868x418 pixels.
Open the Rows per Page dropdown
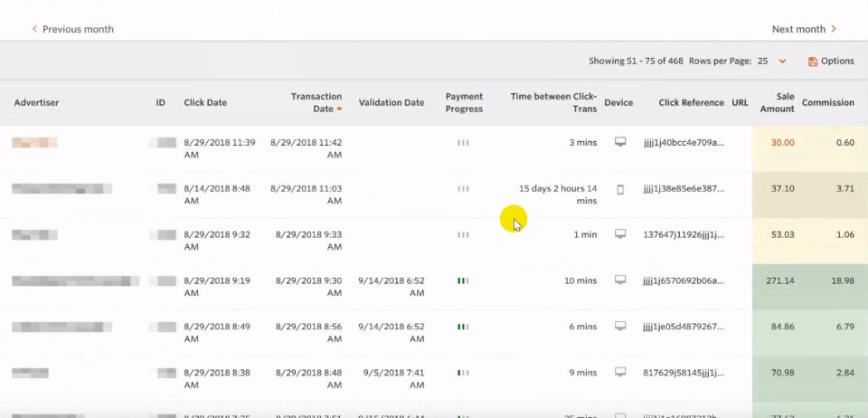coord(782,61)
